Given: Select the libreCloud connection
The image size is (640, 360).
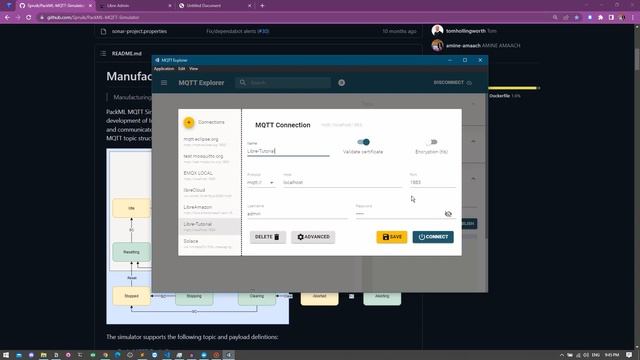Looking at the screenshot, I should (x=209, y=193).
